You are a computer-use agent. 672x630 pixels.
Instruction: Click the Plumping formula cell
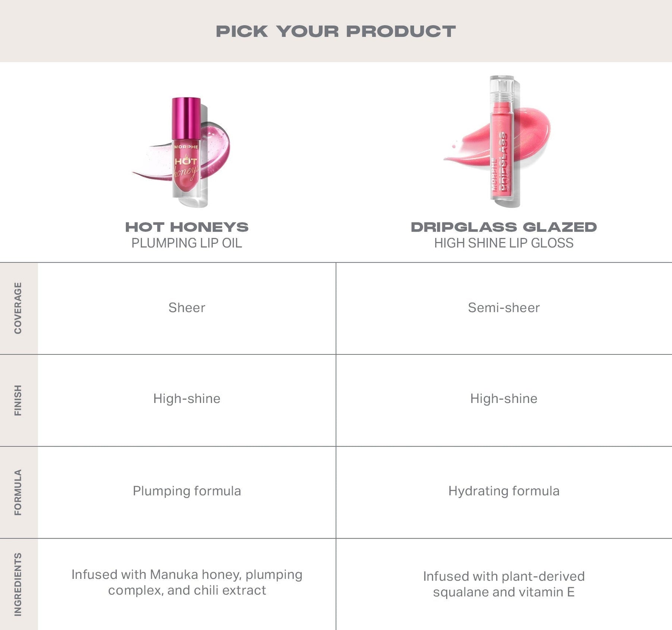click(187, 491)
